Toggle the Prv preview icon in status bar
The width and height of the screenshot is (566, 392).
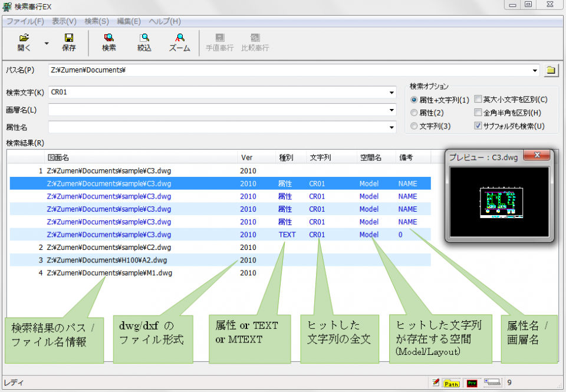(x=472, y=383)
